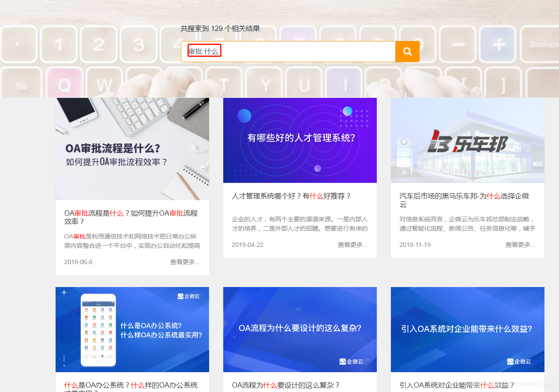559x392 pixels.
Task: Click 查看更多 on the 2018-11-19 article
Action: [520, 245]
